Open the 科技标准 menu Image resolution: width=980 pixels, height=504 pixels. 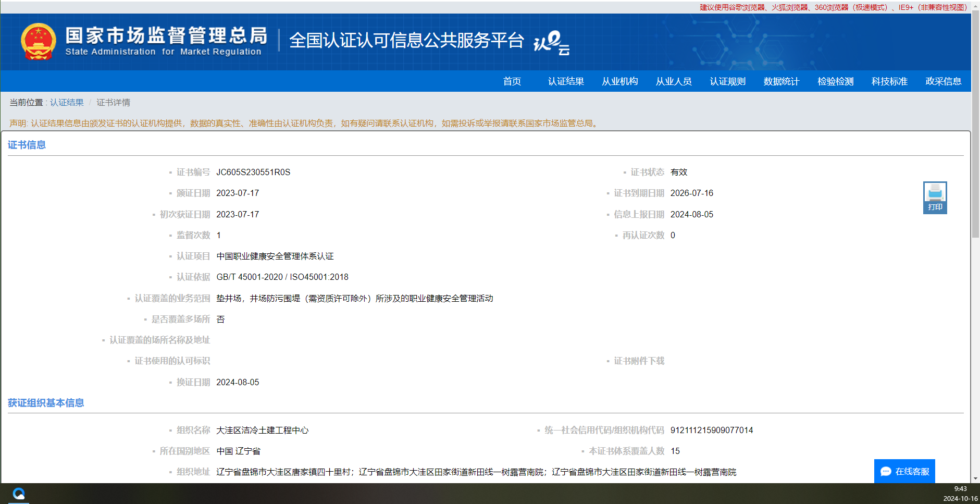point(889,81)
